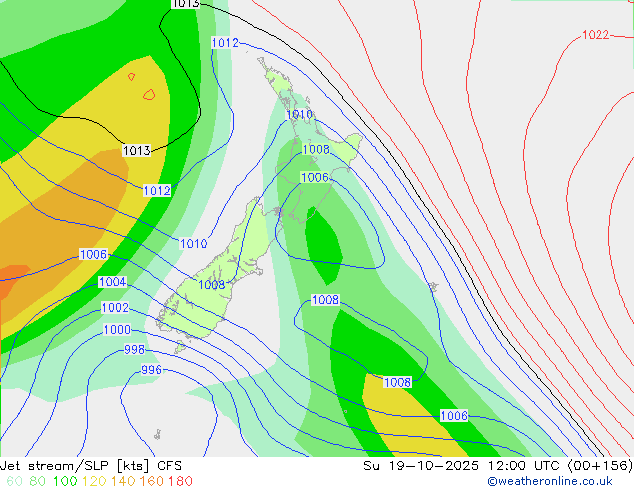Click legend value 160
The width and height of the screenshot is (634, 490).
[x=152, y=481]
